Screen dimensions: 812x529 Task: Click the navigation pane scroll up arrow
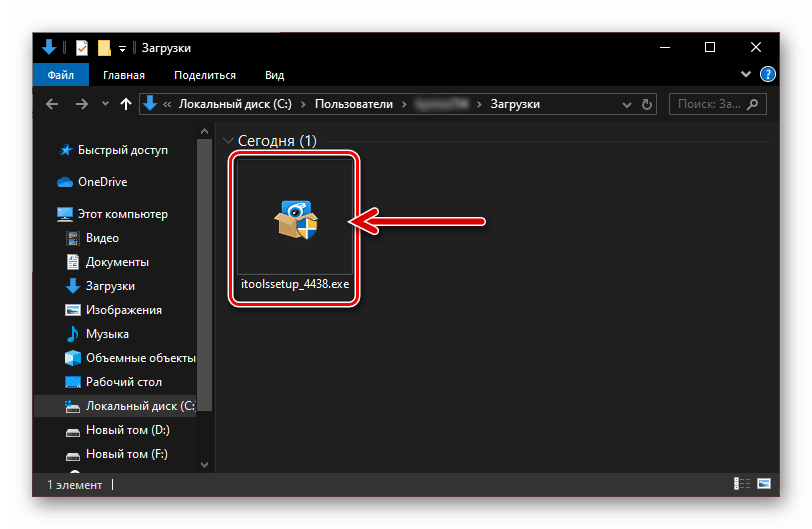[x=205, y=131]
